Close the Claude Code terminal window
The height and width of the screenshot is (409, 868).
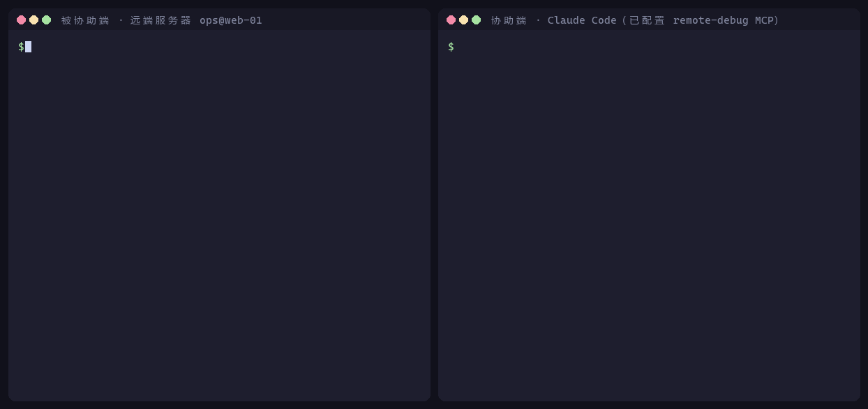click(x=451, y=20)
